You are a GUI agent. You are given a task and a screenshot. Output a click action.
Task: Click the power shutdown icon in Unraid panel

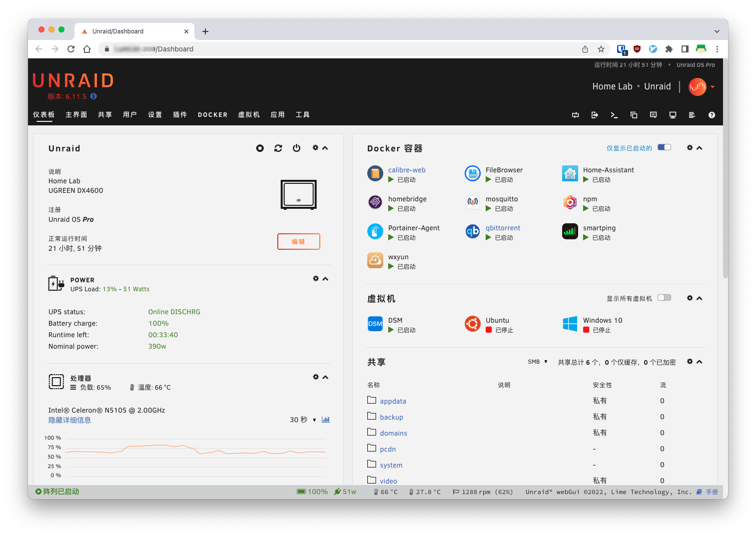(297, 148)
